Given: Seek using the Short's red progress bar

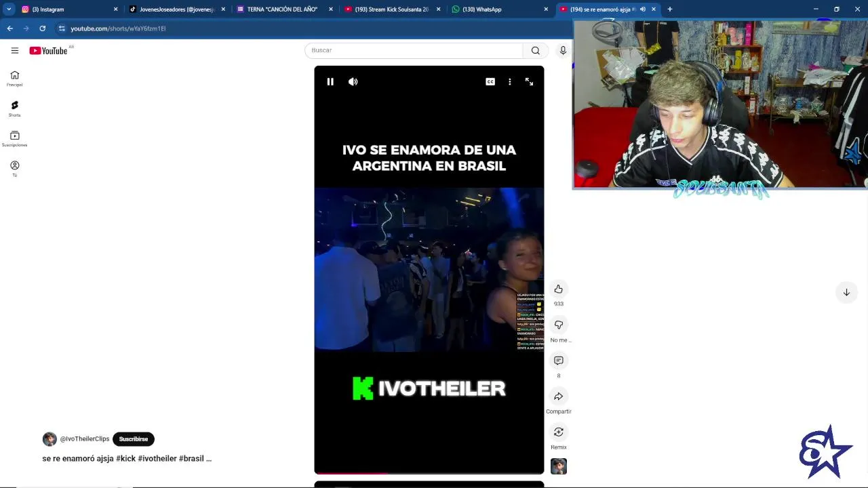Looking at the screenshot, I should click(429, 473).
